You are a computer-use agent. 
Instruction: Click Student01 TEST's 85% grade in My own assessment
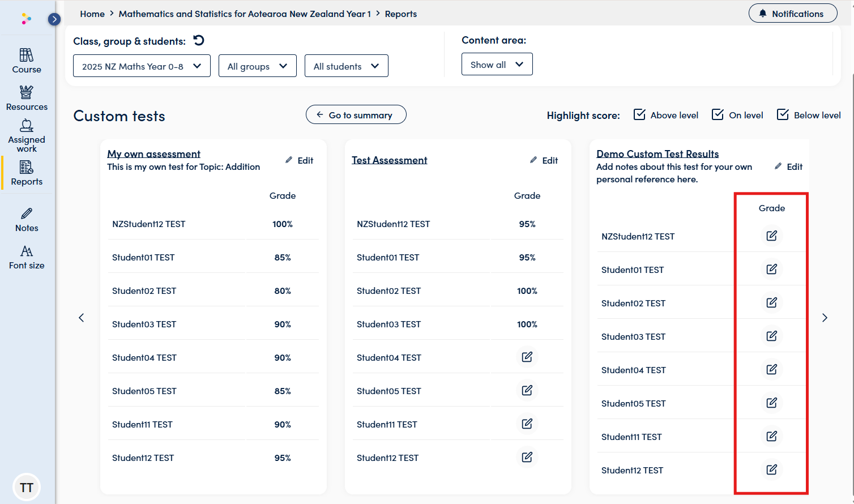click(x=283, y=257)
